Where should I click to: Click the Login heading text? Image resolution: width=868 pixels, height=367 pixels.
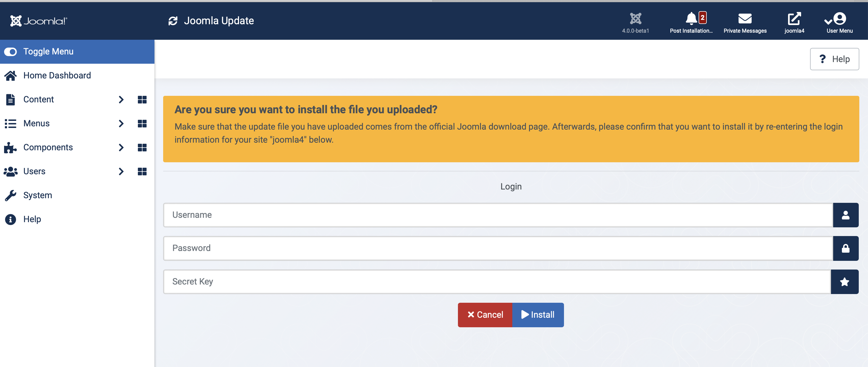511,186
